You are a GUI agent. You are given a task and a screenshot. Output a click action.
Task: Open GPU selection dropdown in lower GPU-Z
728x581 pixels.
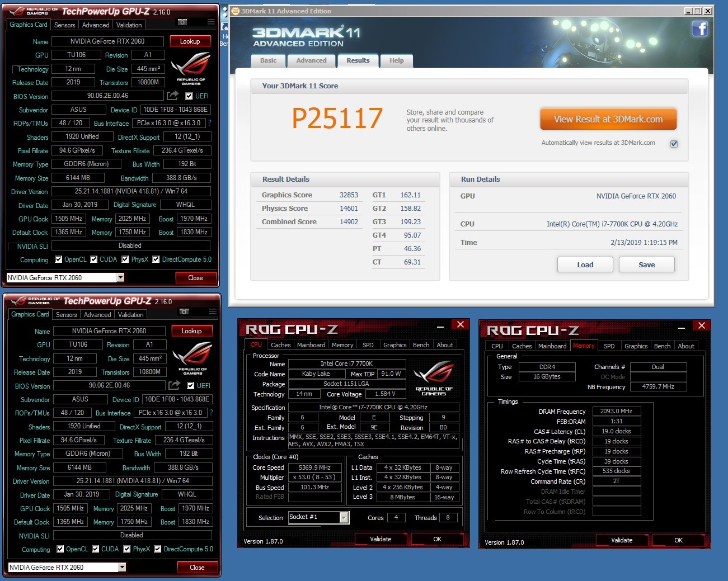[122, 567]
